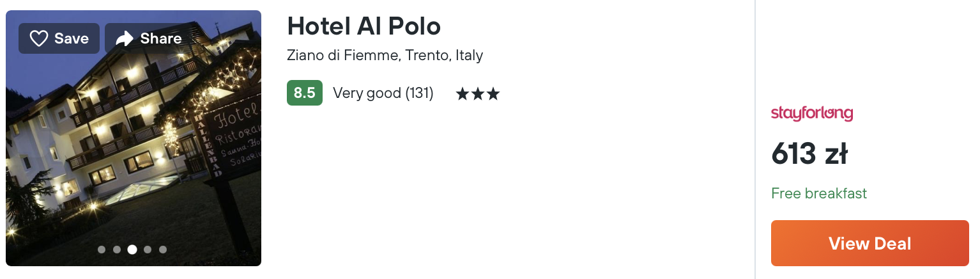
Task: Click the heart icon on the photo
Action: 39,39
